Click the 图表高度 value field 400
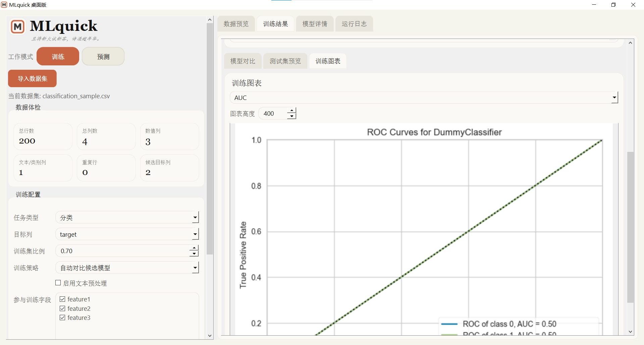Screen dimensions: 644x345 coord(273,113)
